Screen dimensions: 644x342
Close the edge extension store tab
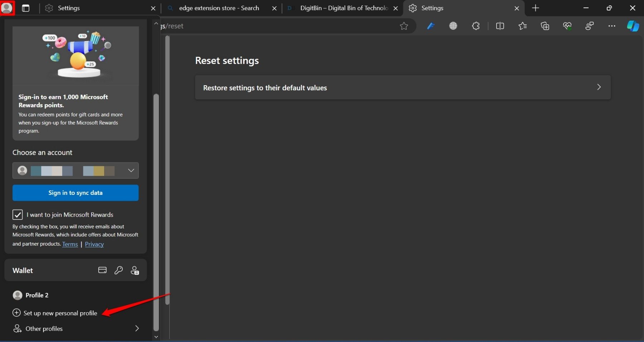(x=274, y=8)
